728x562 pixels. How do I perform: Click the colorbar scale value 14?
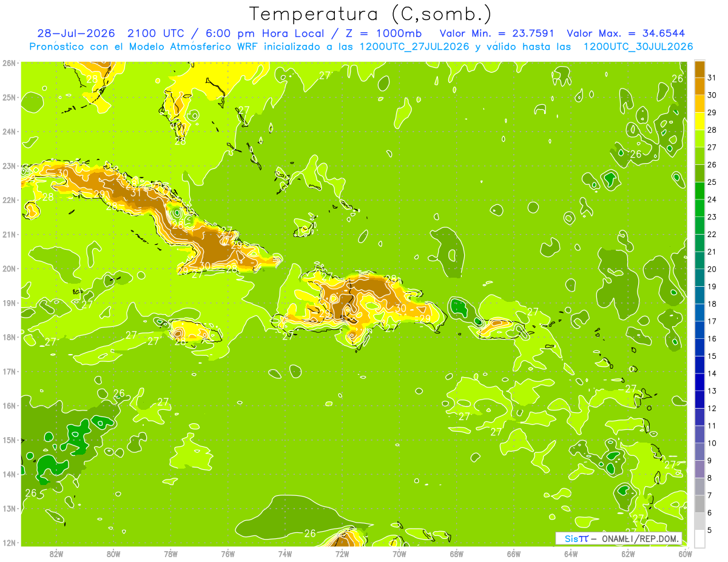click(x=712, y=373)
